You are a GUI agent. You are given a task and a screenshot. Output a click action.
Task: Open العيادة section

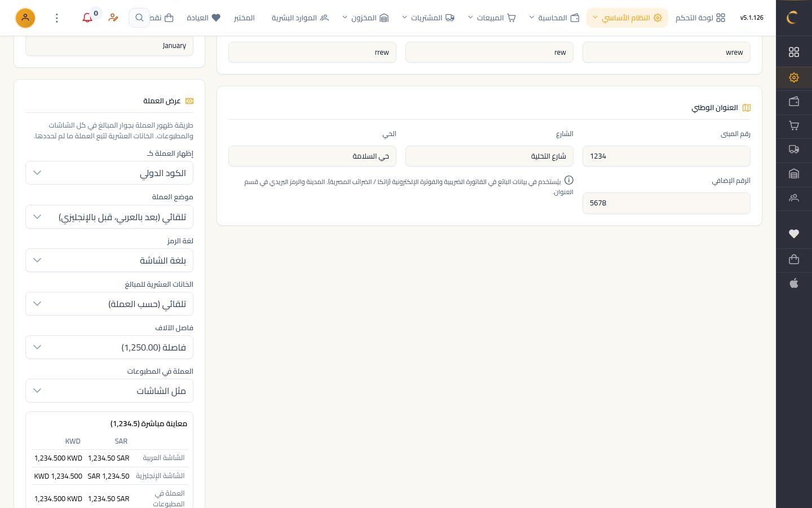pyautogui.click(x=204, y=18)
